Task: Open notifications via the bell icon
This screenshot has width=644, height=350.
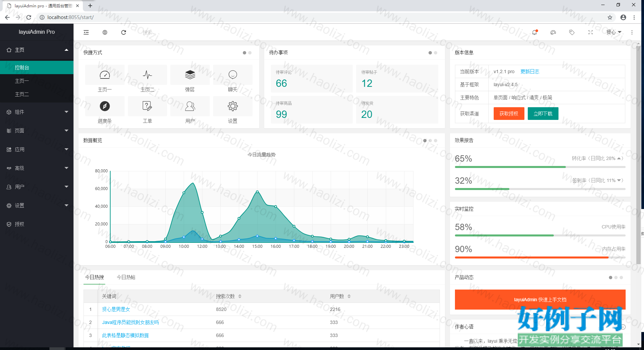Action: pos(535,32)
